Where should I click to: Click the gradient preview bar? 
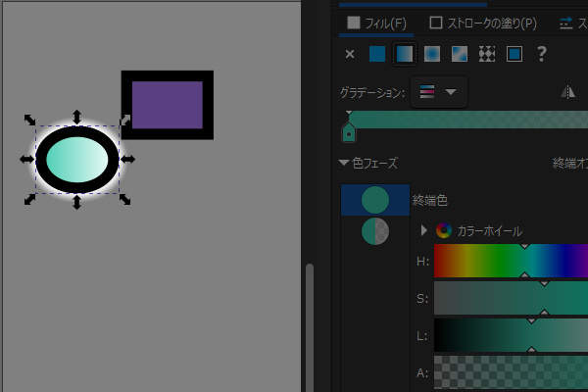point(468,120)
